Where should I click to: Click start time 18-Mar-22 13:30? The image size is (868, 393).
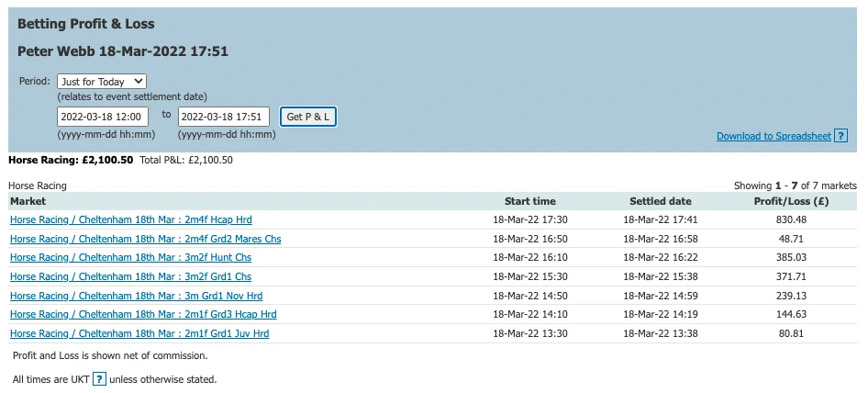tap(529, 333)
